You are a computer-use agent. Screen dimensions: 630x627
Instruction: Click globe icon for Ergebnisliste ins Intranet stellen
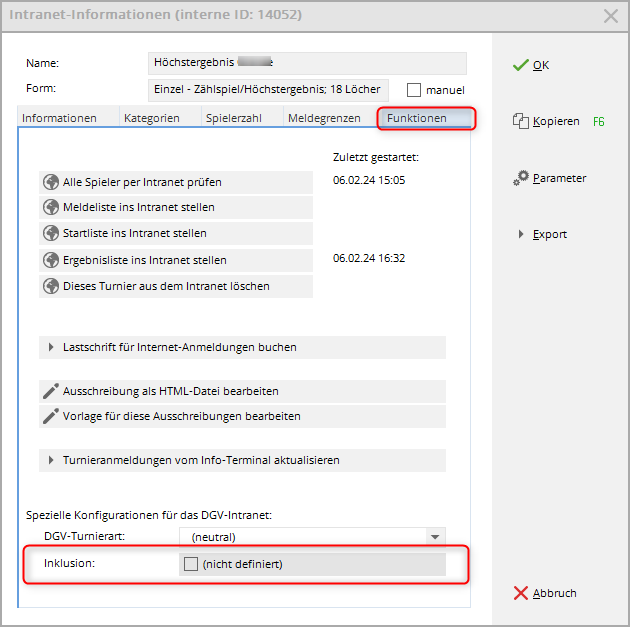[x=51, y=260]
